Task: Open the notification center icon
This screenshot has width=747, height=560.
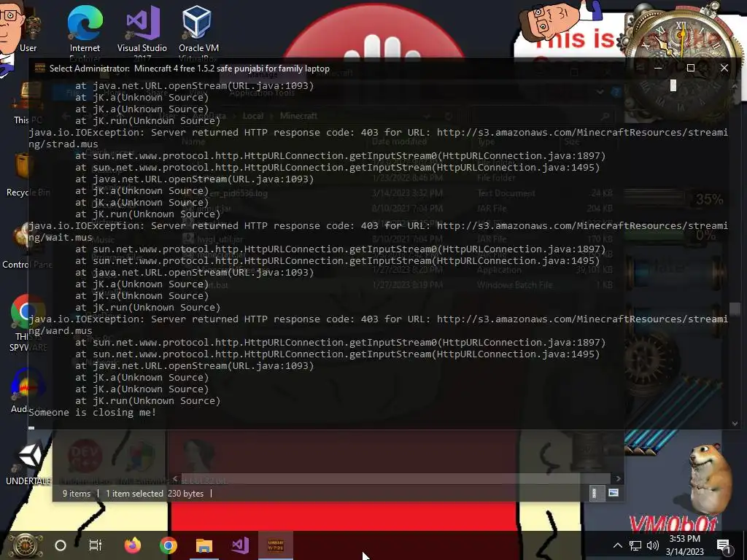Action: (723, 545)
